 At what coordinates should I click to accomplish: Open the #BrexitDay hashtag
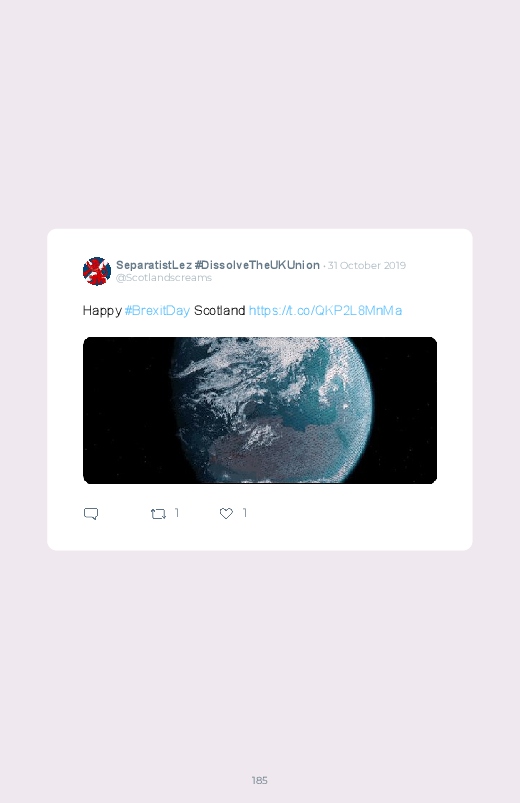157,310
